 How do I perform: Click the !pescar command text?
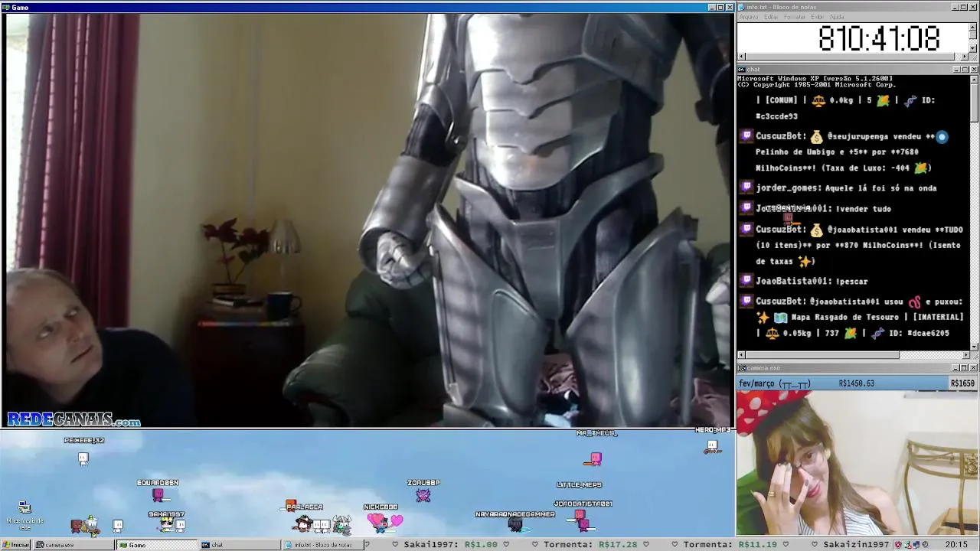coord(851,281)
